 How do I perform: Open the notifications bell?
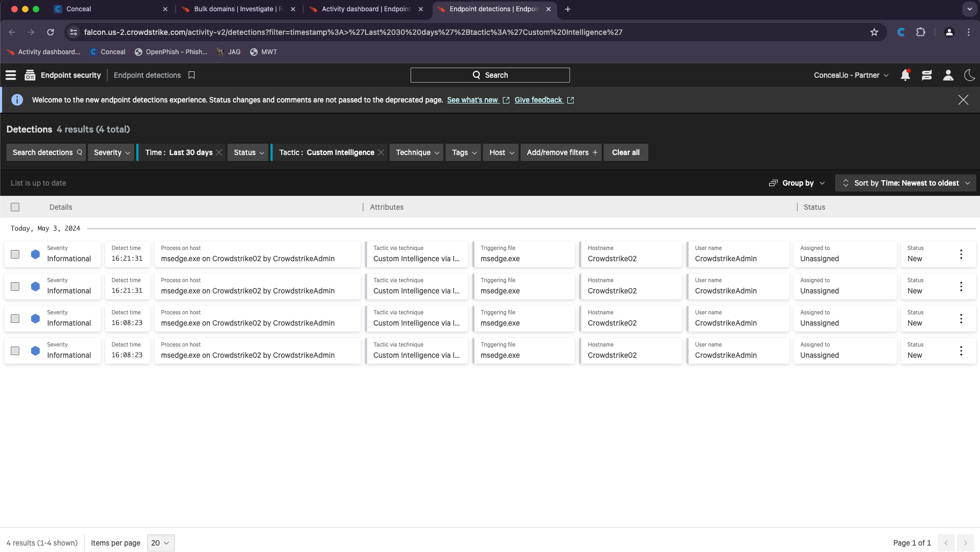[x=905, y=75]
